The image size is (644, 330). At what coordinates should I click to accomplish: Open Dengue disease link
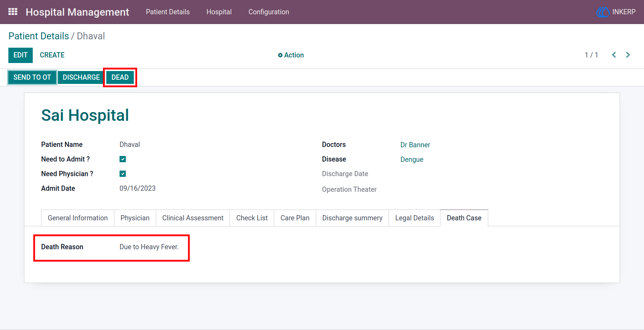pos(412,159)
